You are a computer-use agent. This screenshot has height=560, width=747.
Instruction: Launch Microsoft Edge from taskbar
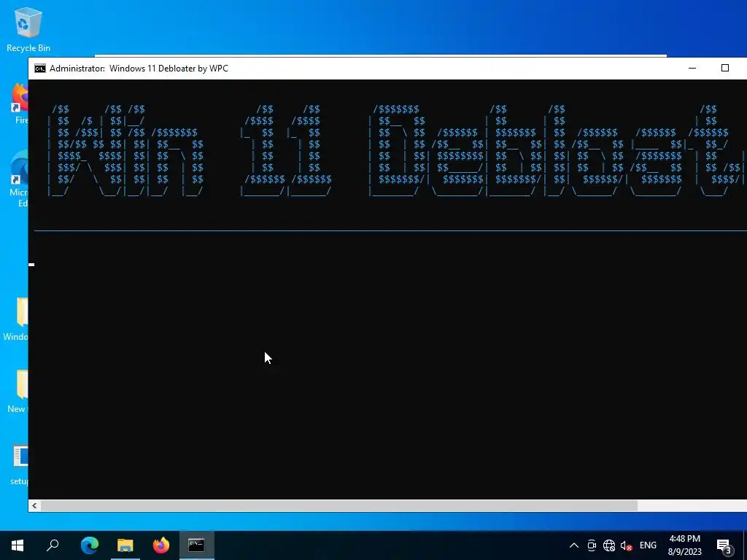tap(89, 545)
